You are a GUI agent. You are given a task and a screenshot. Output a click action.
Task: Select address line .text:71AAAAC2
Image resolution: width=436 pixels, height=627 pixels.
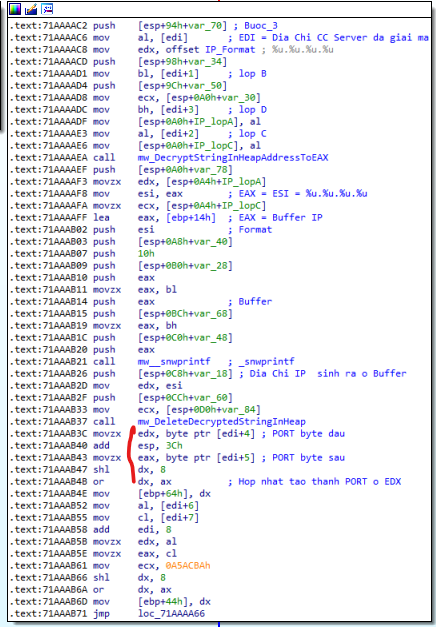48,26
